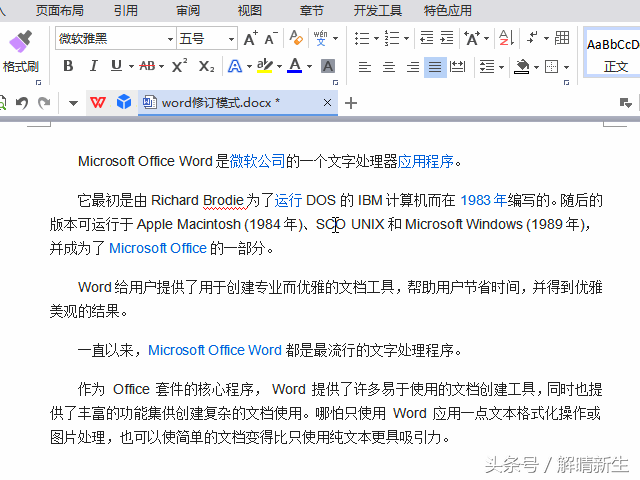Apply character shading with the gray A
640x480 pixels.
328,66
